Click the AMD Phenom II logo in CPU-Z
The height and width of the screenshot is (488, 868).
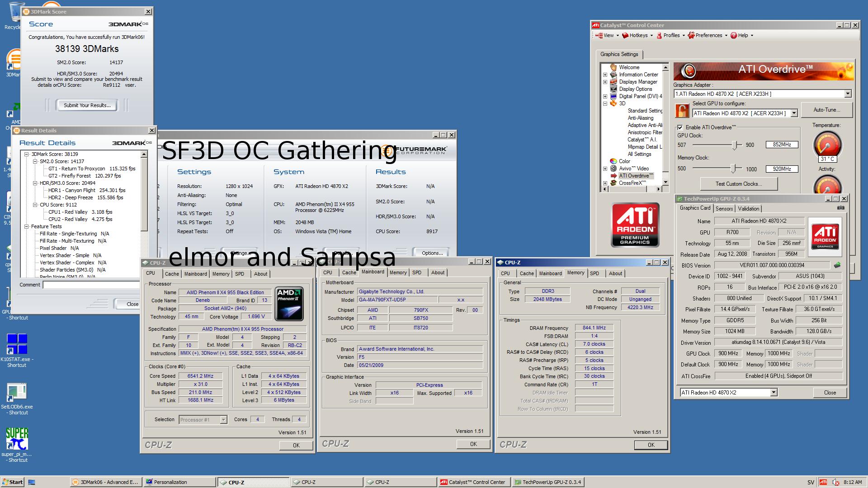289,304
